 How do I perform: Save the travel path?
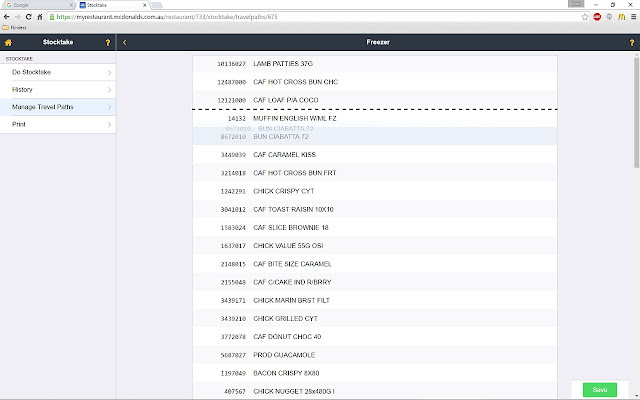coord(600,390)
